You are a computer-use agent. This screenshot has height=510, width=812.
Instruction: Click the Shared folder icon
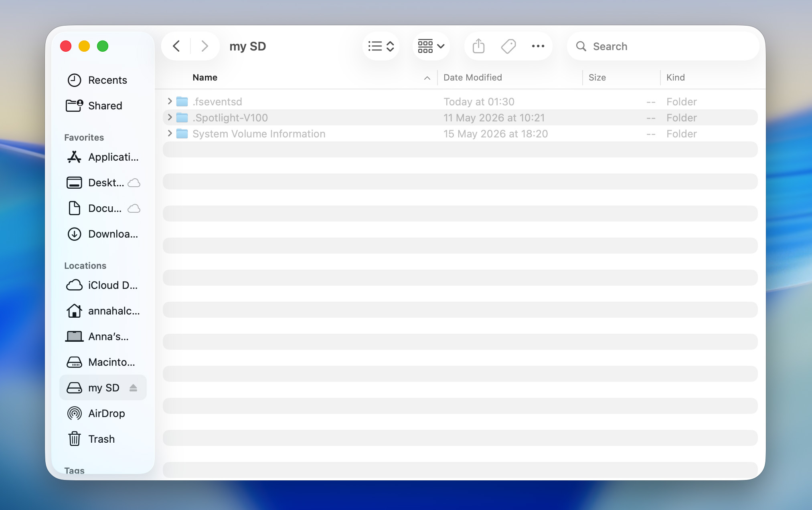pyautogui.click(x=74, y=105)
